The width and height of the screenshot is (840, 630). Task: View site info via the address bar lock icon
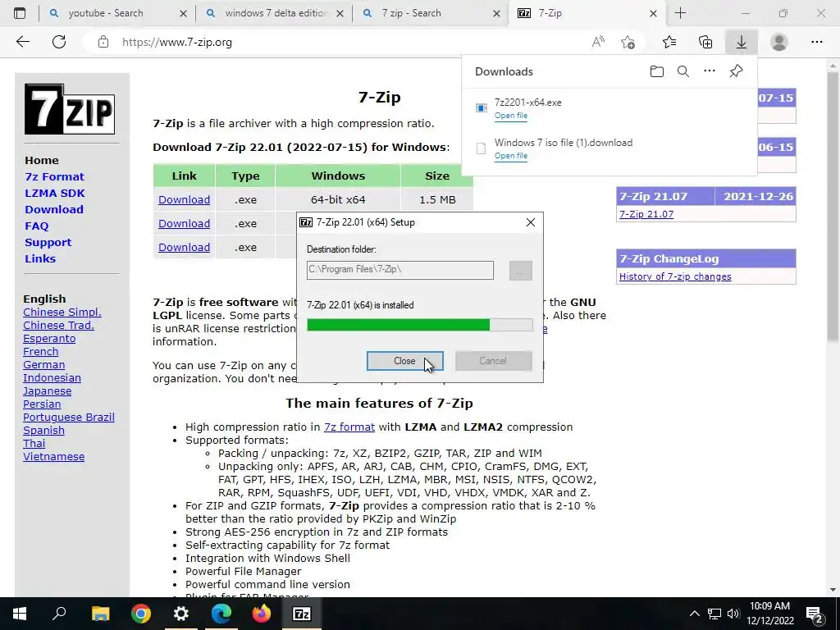[103, 42]
